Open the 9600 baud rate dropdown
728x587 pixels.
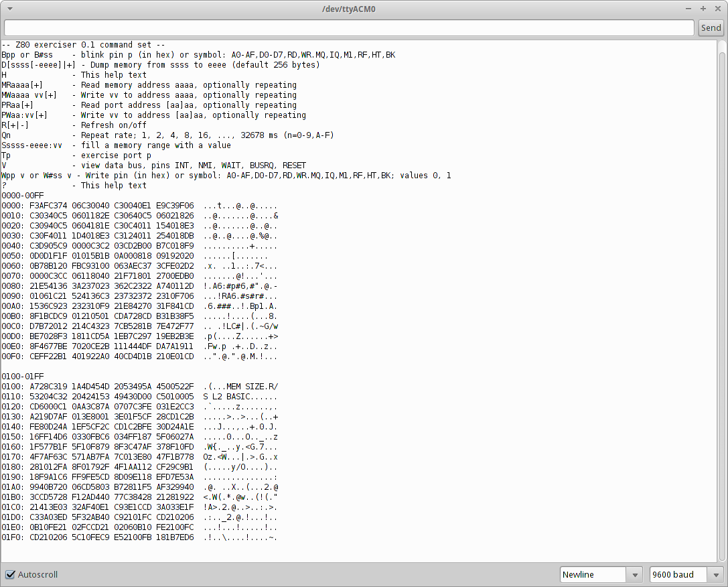686,574
